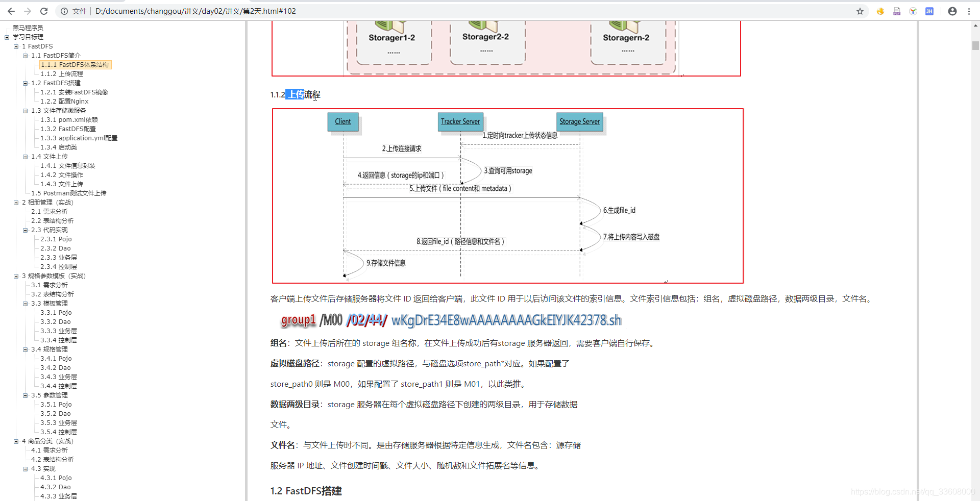Open 3.3.3 业务层 outline item
This screenshot has height=501, width=980.
coord(59,331)
